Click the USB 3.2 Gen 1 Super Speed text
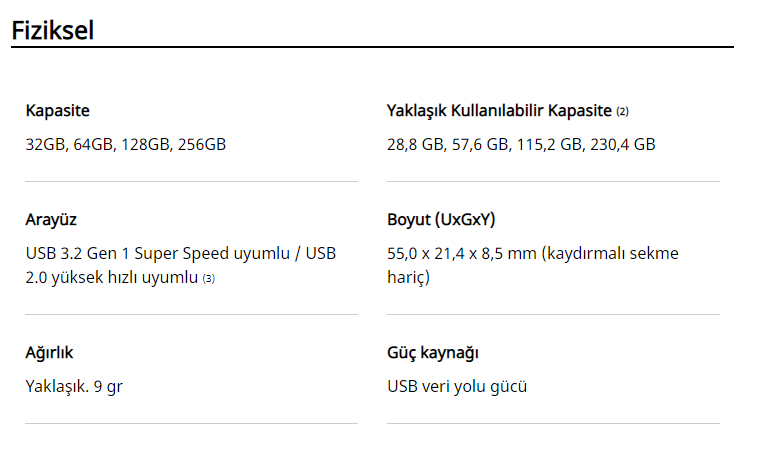This screenshot has width=766, height=456. 127,254
